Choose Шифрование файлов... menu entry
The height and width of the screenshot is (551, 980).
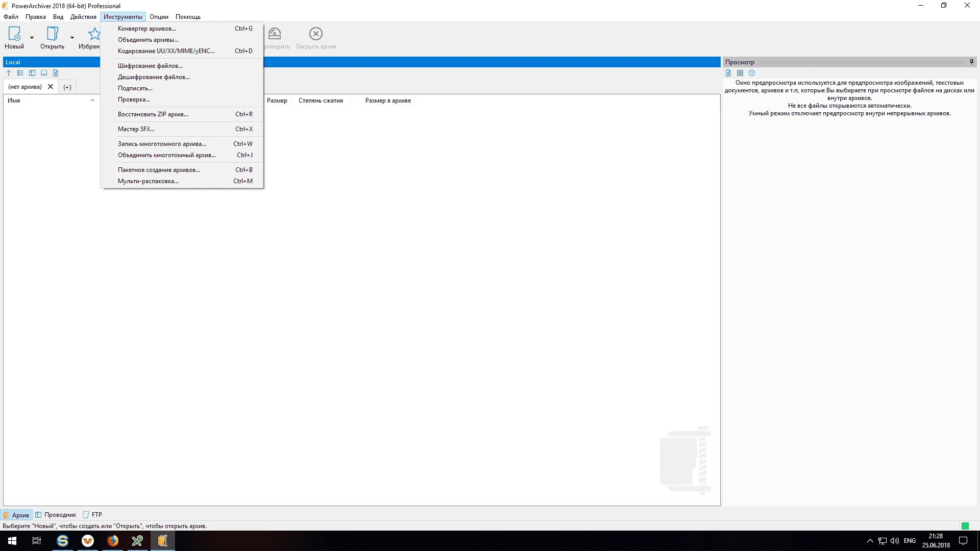(182, 66)
